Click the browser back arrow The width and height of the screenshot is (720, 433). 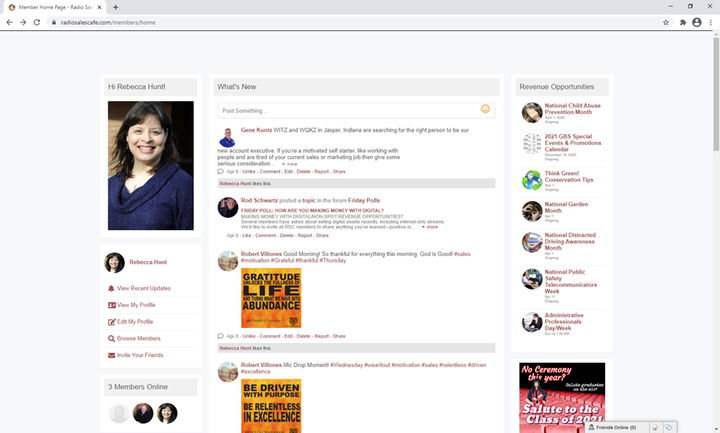(9, 22)
